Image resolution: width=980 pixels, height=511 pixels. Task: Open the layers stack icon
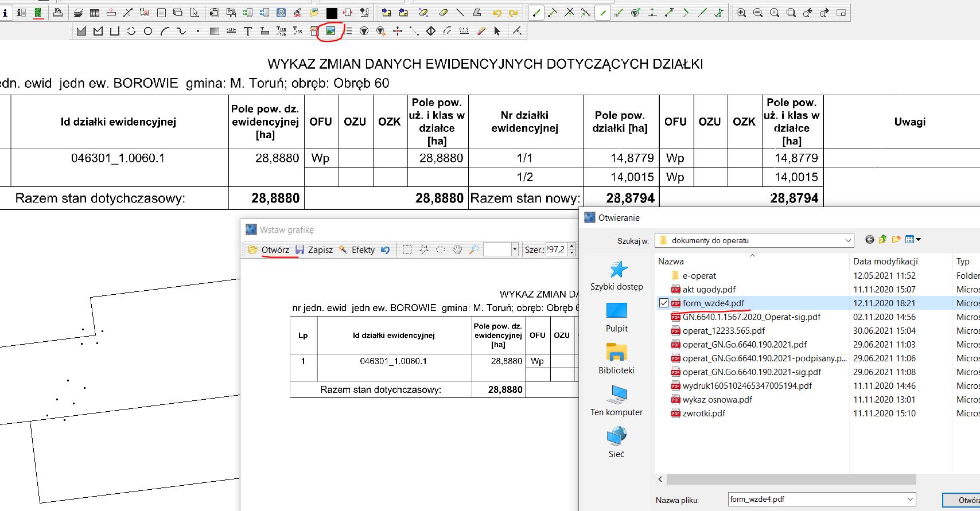pos(78,13)
